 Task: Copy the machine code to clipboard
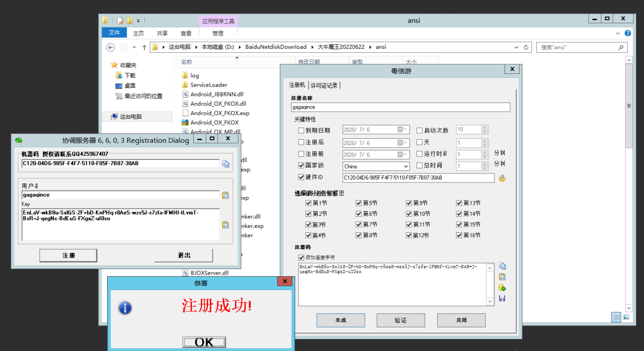225,164
